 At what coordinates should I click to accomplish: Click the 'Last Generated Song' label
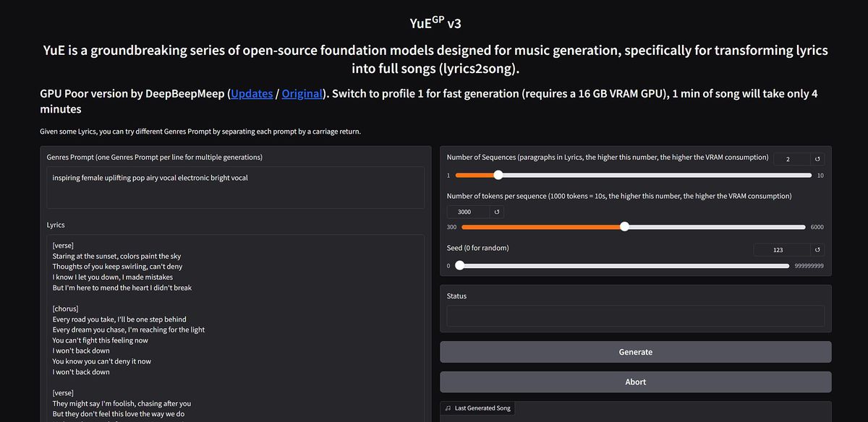coord(482,408)
